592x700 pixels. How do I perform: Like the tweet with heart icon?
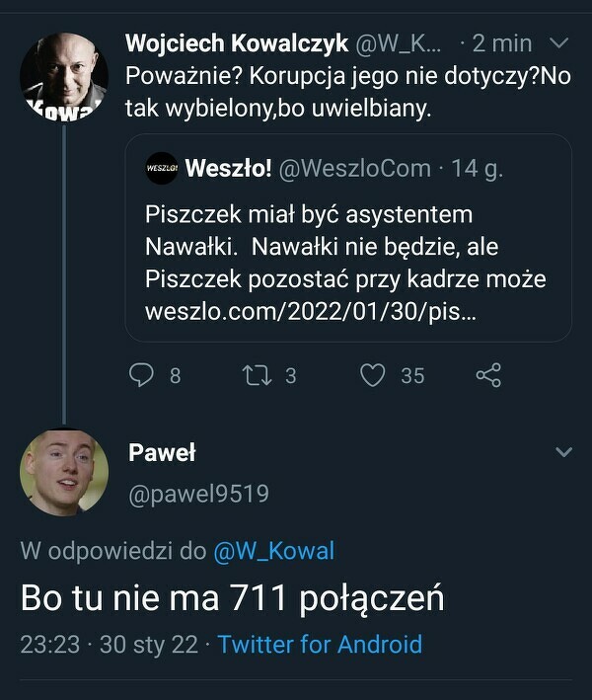372,375
